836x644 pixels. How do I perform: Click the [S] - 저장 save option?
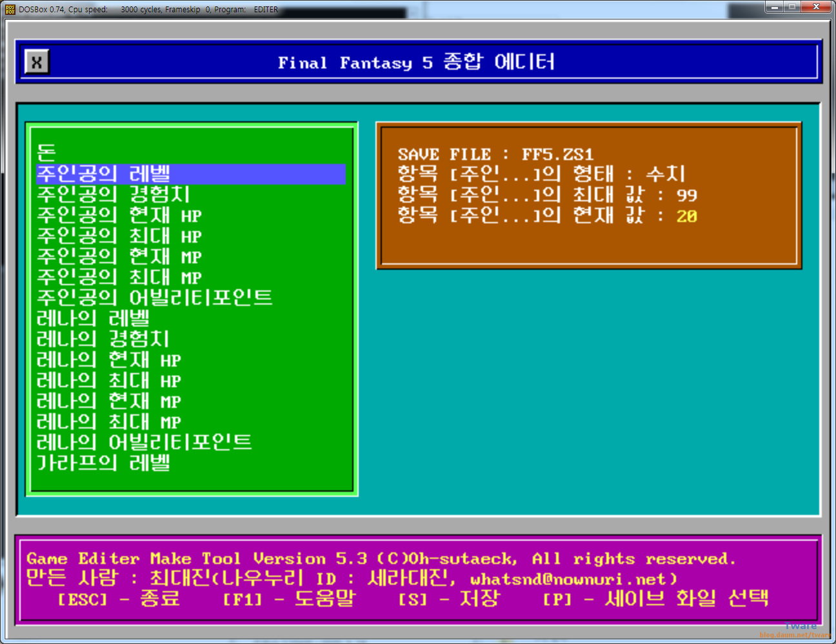tap(449, 599)
